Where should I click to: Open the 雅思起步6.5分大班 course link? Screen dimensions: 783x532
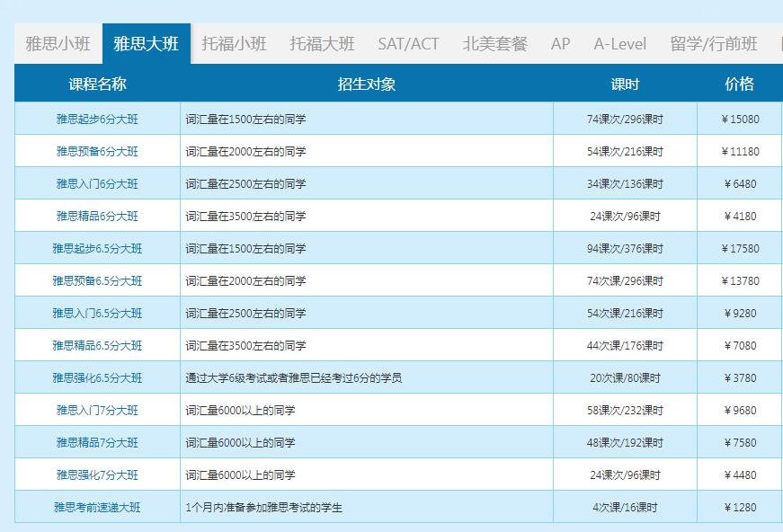[x=97, y=249]
